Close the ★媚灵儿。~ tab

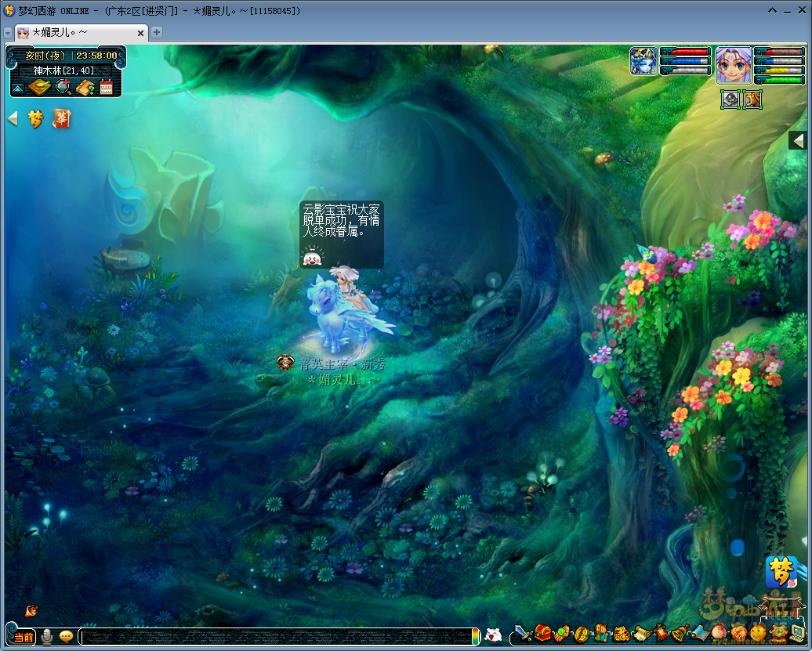click(140, 33)
